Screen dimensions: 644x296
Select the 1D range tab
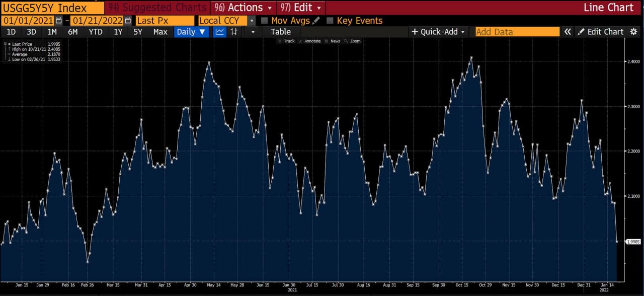pyautogui.click(x=11, y=32)
